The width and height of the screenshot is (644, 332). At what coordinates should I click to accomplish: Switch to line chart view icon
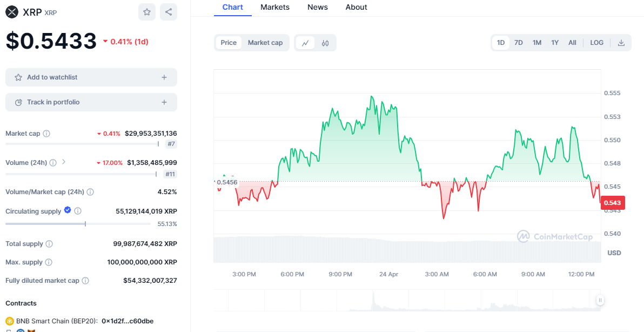pyautogui.click(x=305, y=43)
